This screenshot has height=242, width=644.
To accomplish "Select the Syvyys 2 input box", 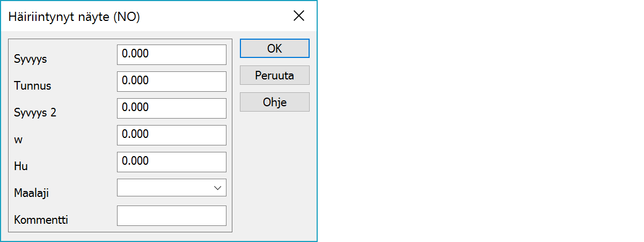I will 171,108.
